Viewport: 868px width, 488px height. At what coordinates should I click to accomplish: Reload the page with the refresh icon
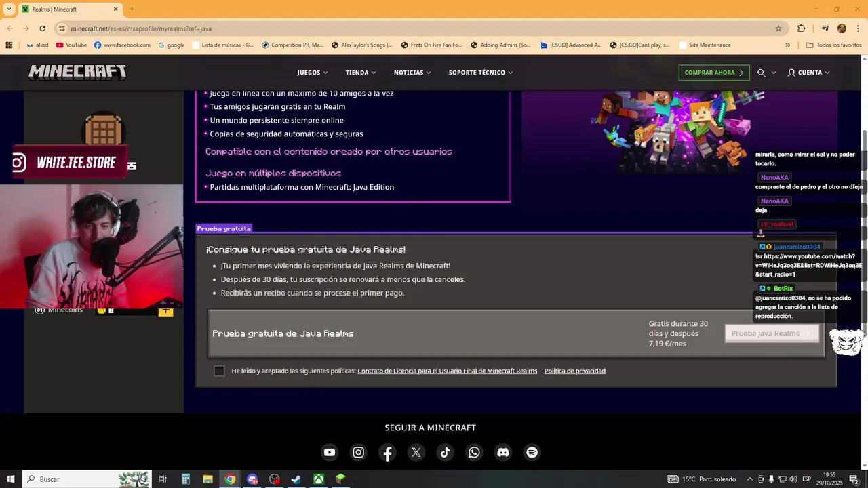42,28
